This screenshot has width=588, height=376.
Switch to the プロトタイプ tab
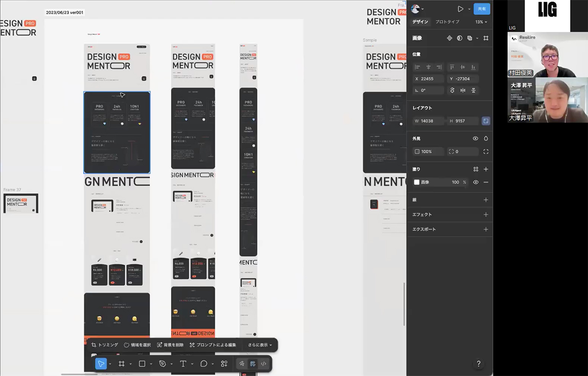pos(447,22)
